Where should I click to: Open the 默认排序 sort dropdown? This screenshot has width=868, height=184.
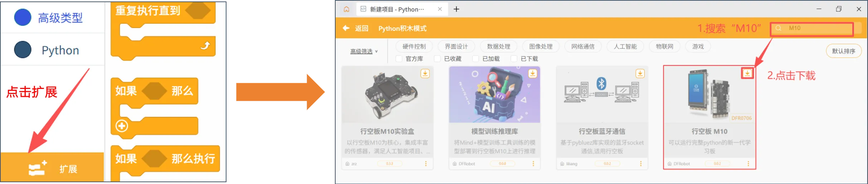coord(843,51)
